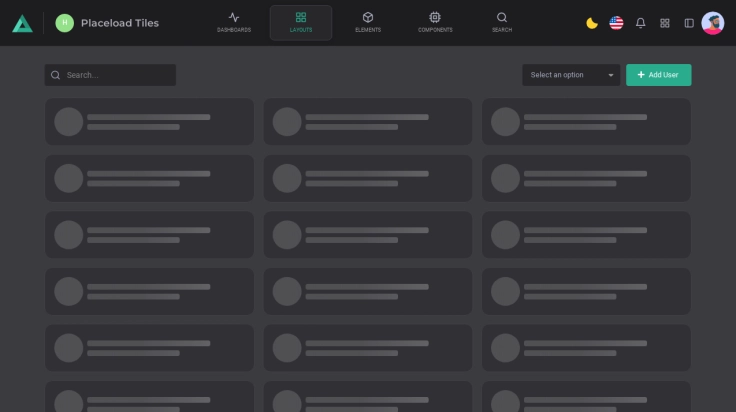Image resolution: width=736 pixels, height=412 pixels.
Task: Expand the 'Select an option' dropdown
Action: tap(565, 75)
